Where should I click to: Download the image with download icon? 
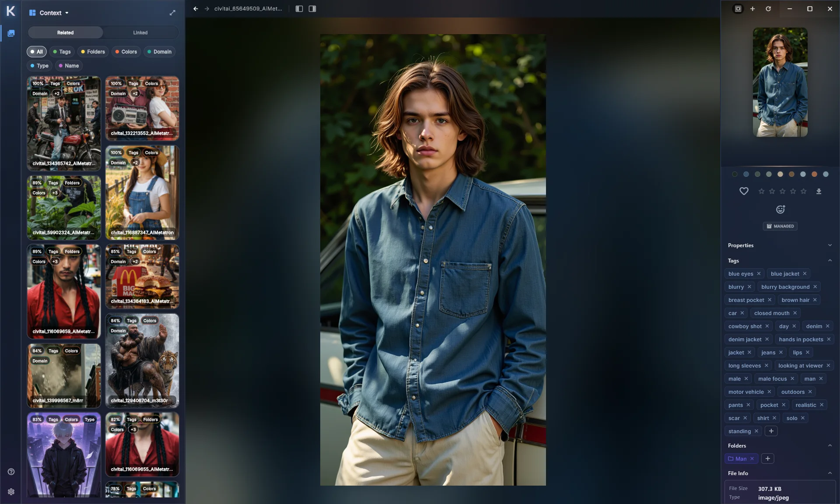pyautogui.click(x=819, y=191)
